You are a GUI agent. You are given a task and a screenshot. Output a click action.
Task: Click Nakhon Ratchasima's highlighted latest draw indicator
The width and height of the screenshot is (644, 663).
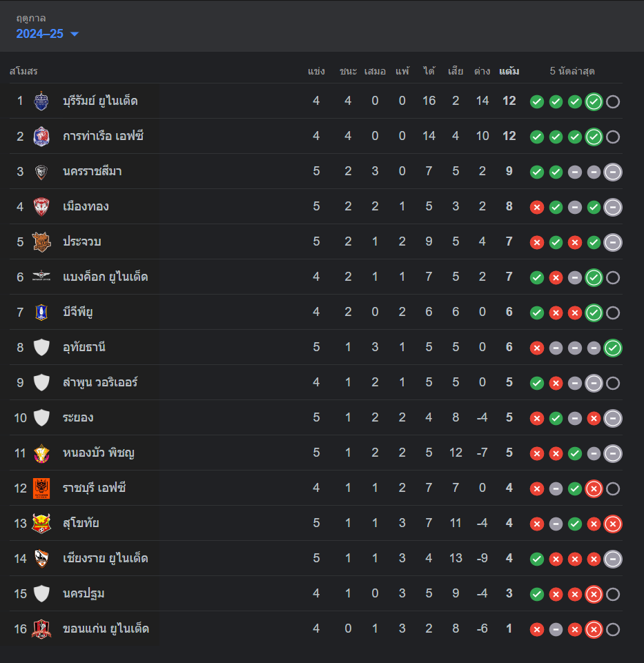[612, 172]
